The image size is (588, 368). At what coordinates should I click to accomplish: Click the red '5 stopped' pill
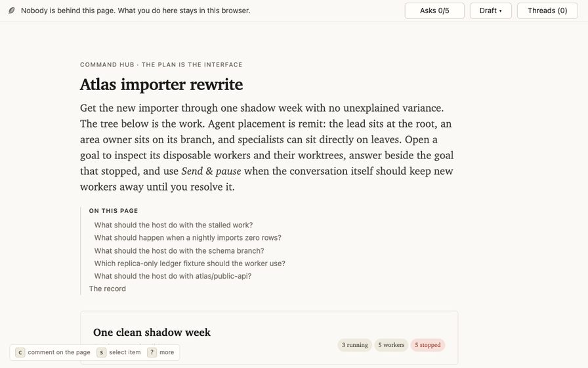click(x=427, y=345)
